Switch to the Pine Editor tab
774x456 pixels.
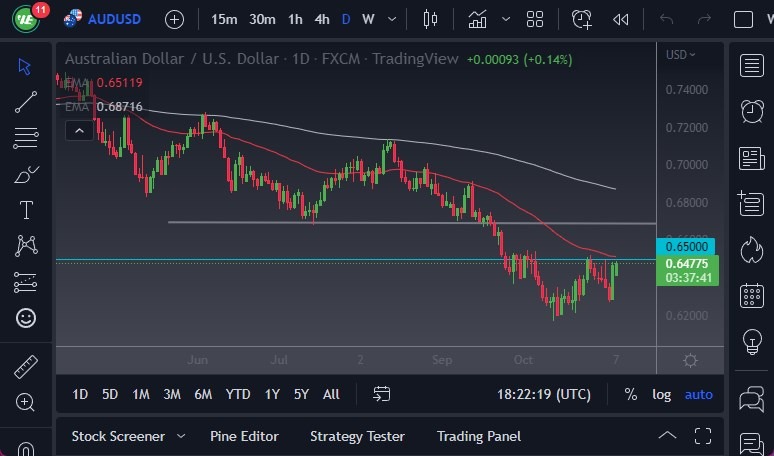tap(244, 436)
